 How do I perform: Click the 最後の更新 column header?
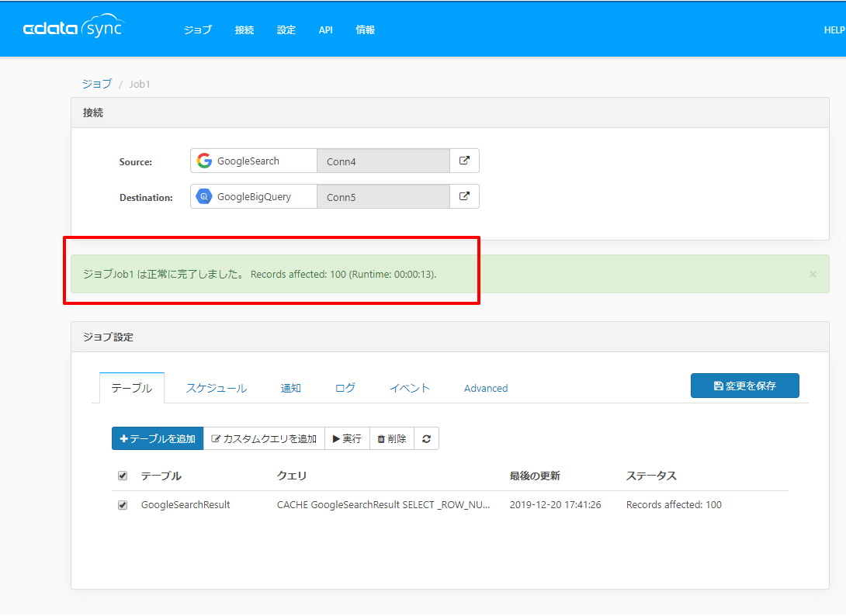coord(535,476)
